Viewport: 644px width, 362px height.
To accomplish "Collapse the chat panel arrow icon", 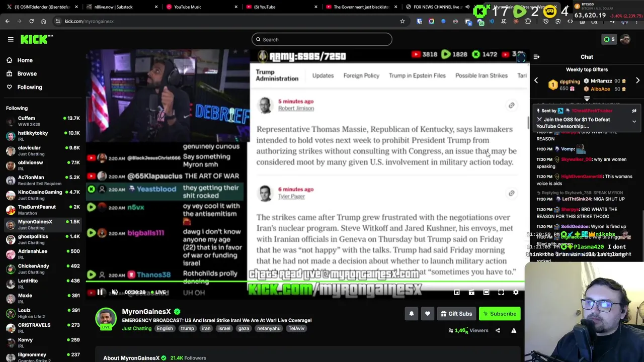I will (536, 57).
